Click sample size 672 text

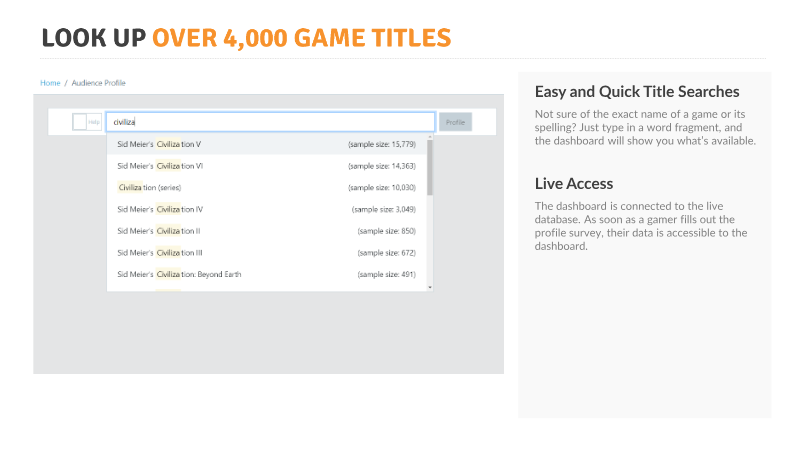386,253
